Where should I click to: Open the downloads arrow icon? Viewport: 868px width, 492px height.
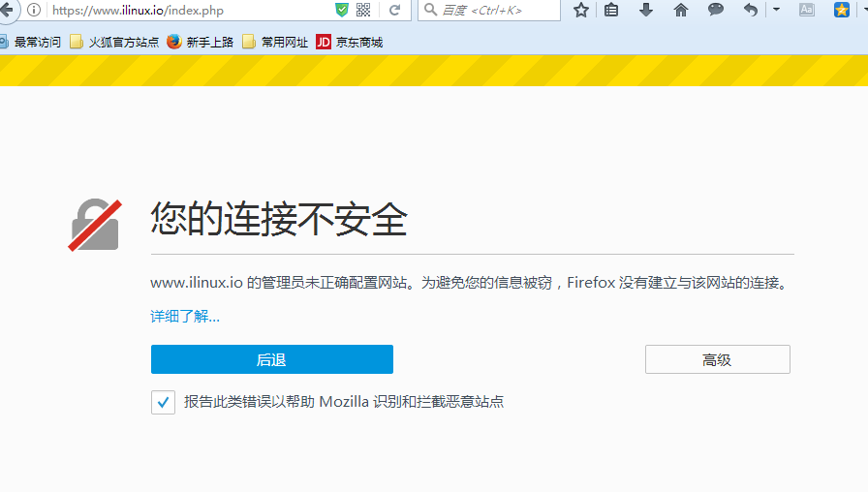pyautogui.click(x=645, y=10)
